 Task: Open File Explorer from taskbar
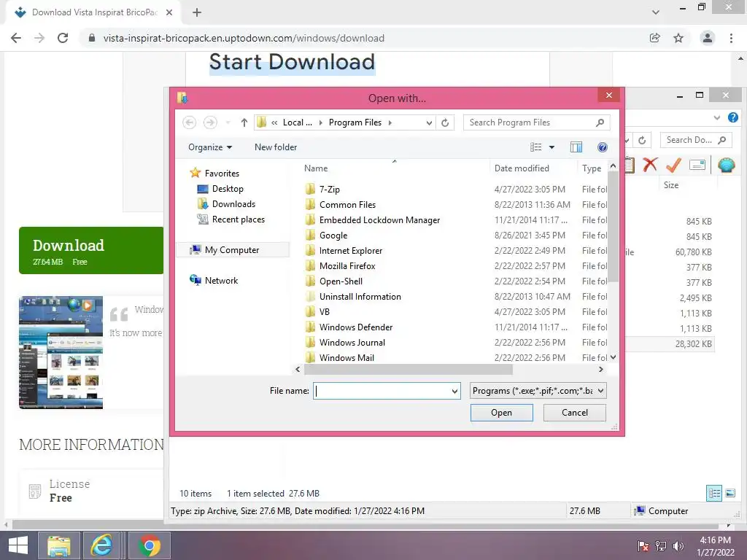[58, 545]
